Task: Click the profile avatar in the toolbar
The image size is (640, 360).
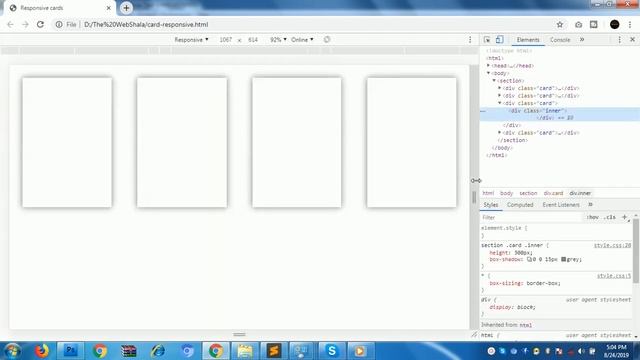Action: pos(614,24)
